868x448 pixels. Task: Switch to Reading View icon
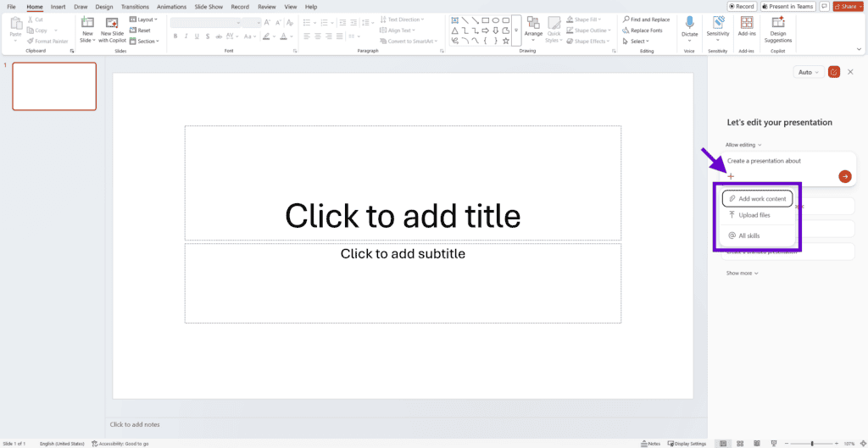point(757,444)
